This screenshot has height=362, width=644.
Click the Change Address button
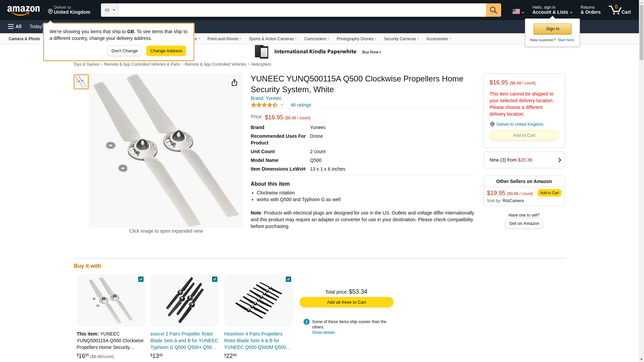166,51
